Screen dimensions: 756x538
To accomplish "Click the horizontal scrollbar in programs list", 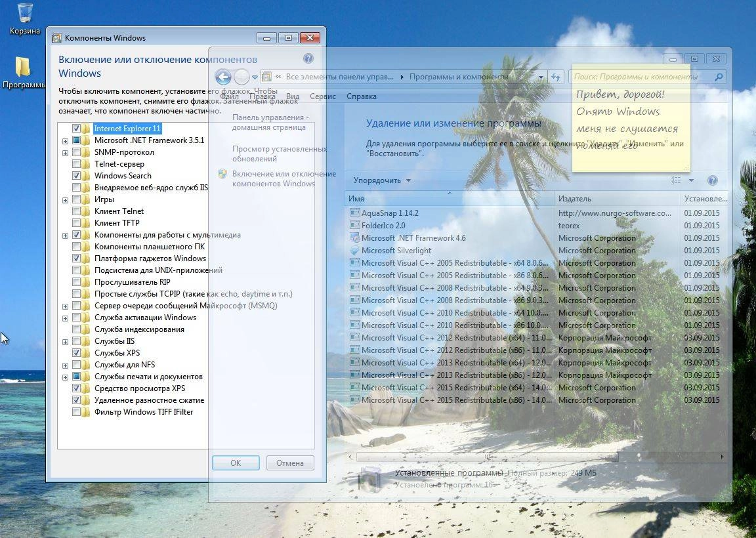I will (x=487, y=456).
